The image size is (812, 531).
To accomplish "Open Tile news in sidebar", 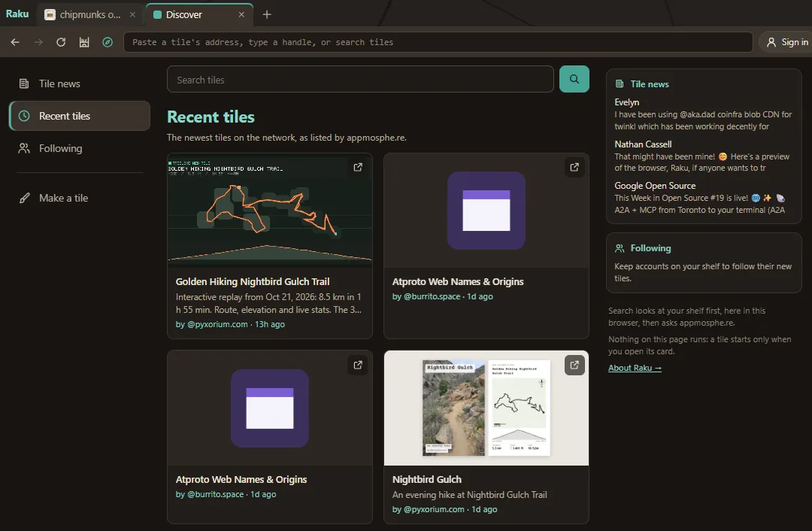I will pos(79,83).
